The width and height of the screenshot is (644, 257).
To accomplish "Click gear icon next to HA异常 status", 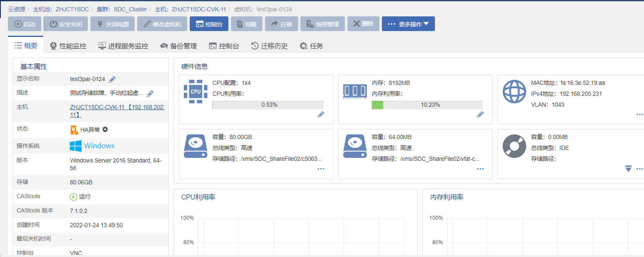I will (105, 129).
